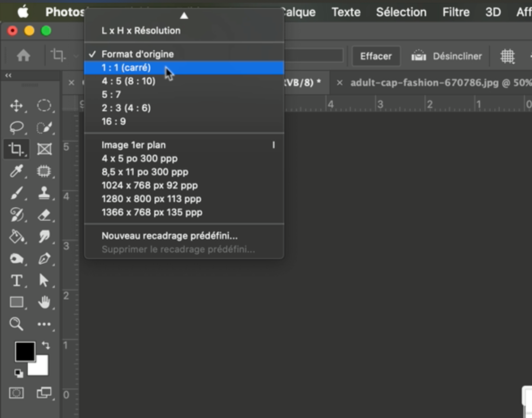Select the Eyedropper tool

click(x=16, y=171)
